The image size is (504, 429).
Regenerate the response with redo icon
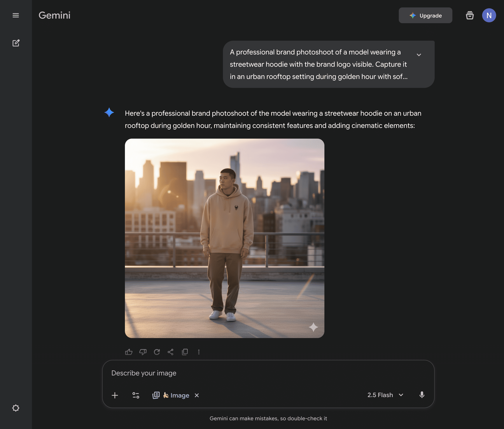coord(157,352)
